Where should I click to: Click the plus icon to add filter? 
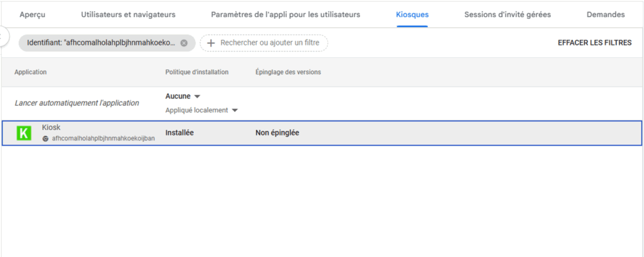(x=211, y=43)
